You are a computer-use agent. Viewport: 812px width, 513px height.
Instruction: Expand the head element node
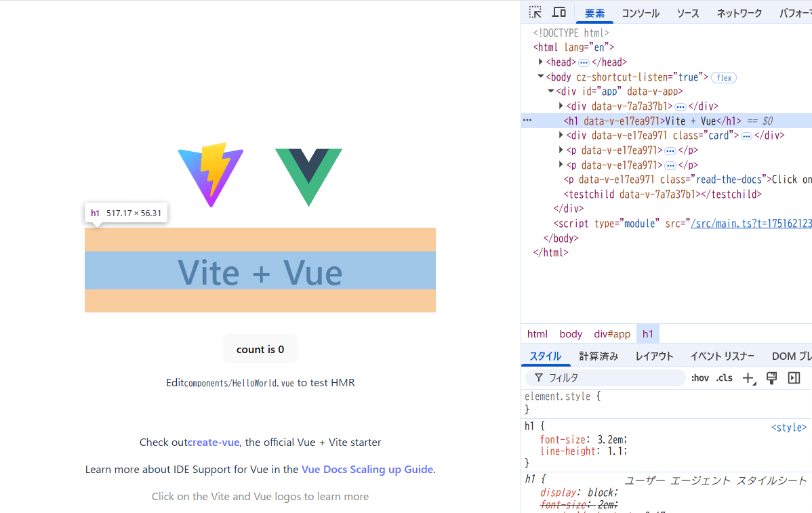[x=541, y=62]
